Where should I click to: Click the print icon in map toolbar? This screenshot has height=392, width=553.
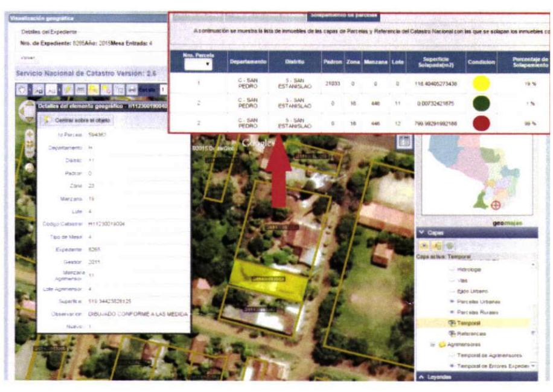[132, 89]
